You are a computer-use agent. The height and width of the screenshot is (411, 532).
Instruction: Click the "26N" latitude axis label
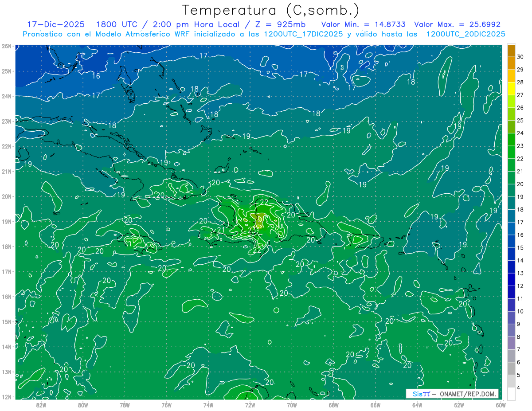7,46
